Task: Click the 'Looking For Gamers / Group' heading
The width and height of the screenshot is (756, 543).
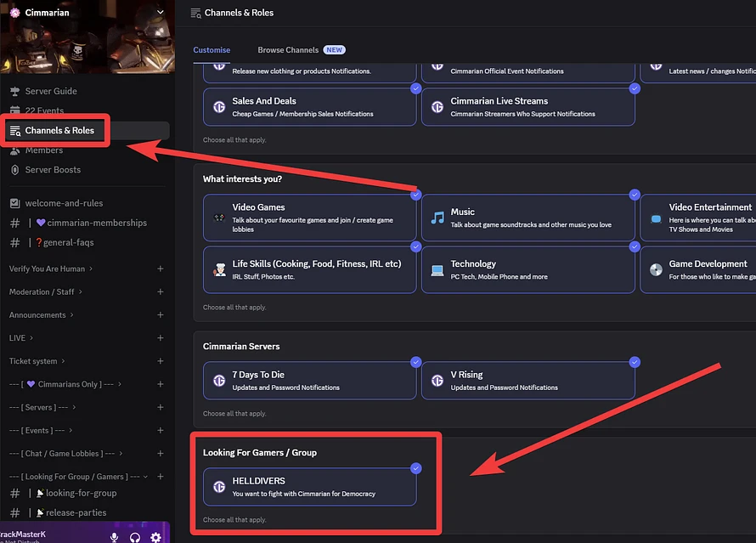Action: pyautogui.click(x=259, y=453)
